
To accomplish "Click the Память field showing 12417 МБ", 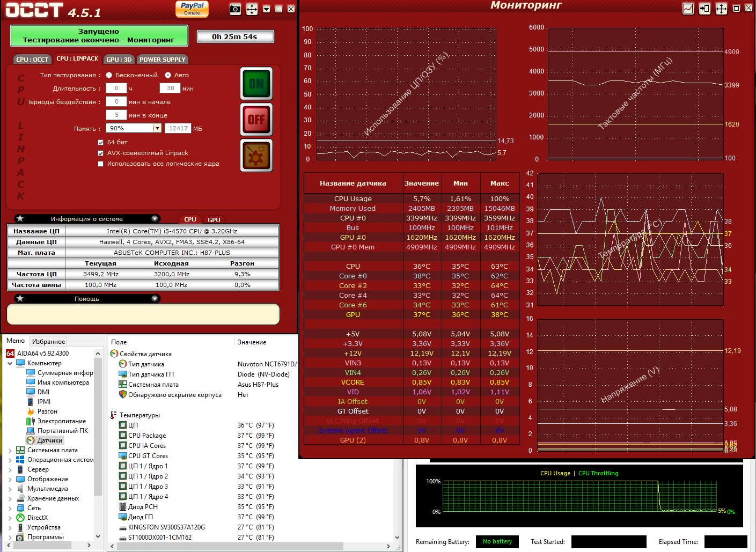I will [x=178, y=128].
